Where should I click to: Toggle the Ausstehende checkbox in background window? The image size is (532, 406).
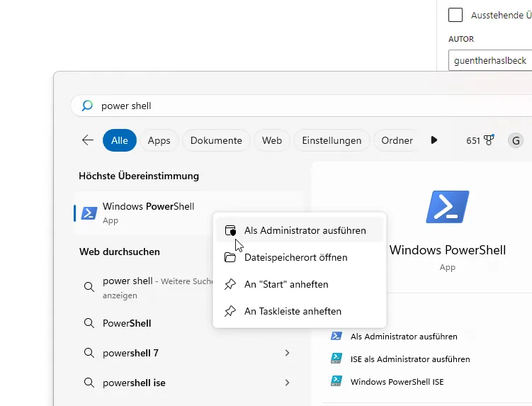pyautogui.click(x=455, y=15)
